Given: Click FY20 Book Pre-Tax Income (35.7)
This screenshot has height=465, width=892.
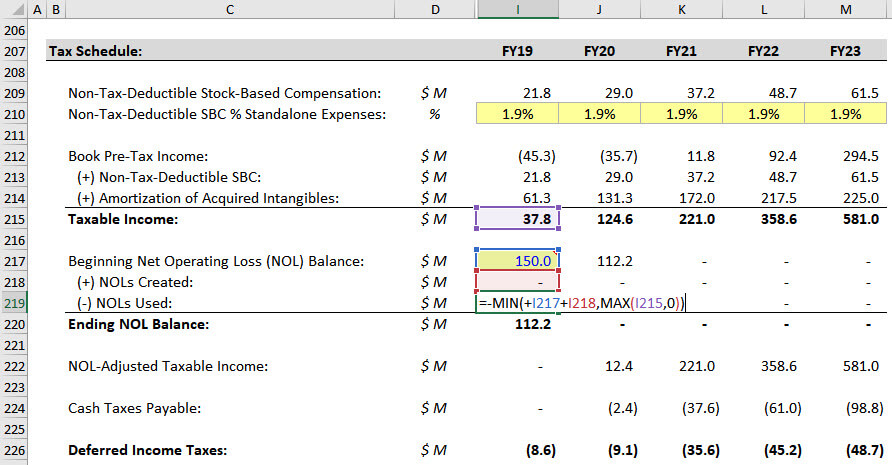Looking at the screenshot, I should click(x=618, y=157).
